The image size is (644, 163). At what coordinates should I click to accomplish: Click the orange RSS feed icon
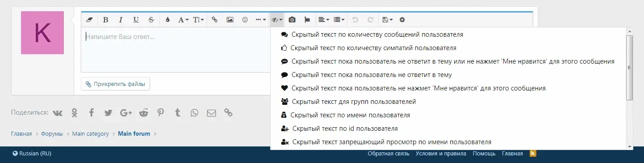tap(533, 154)
